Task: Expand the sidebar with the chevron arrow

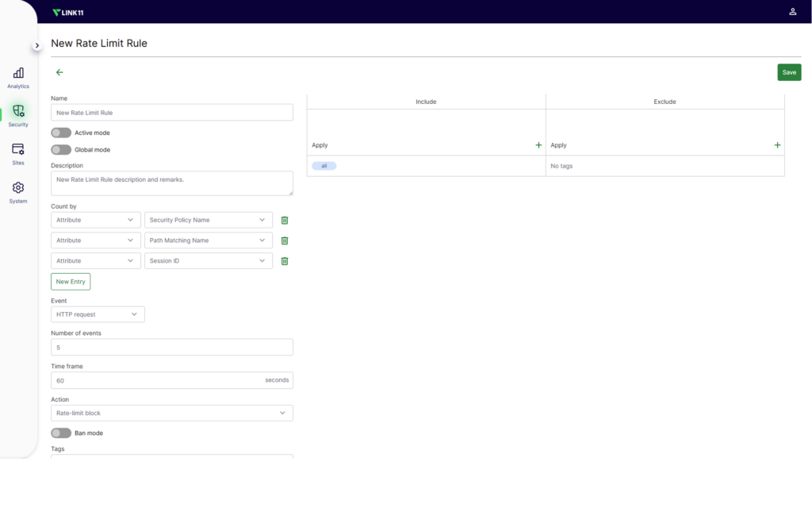Action: click(x=36, y=45)
